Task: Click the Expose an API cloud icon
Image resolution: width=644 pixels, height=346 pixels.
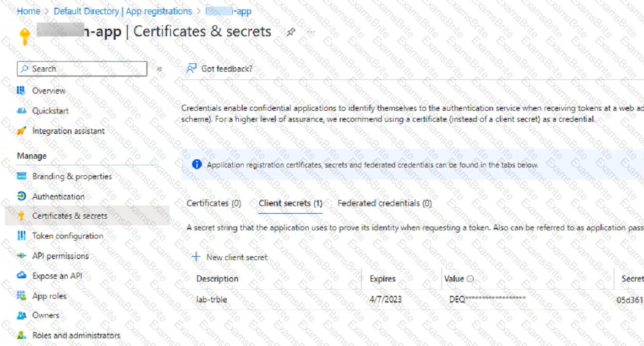Action: (x=21, y=276)
